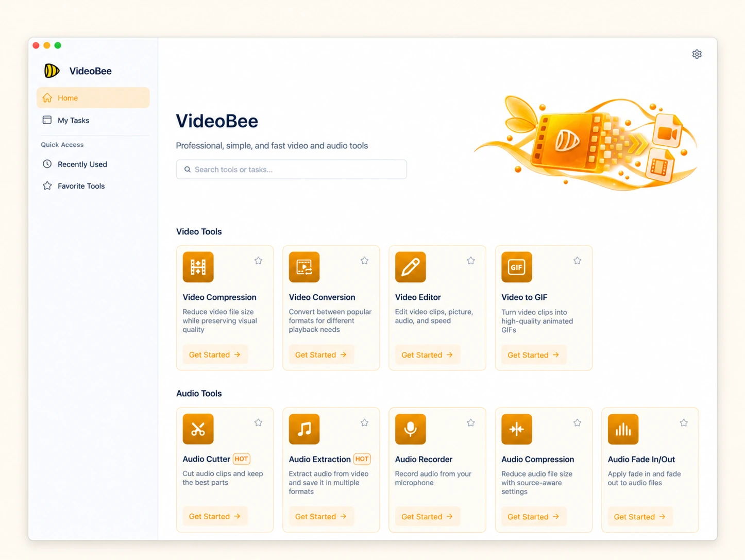Click the Video Compression tool icon
The image size is (745, 560).
coord(198,267)
